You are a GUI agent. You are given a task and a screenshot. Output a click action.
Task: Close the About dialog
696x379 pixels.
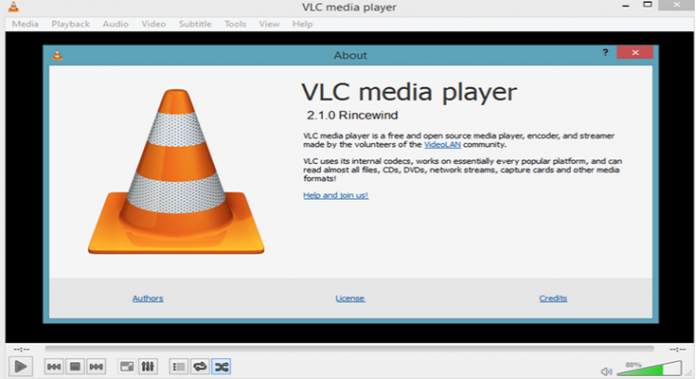click(635, 52)
